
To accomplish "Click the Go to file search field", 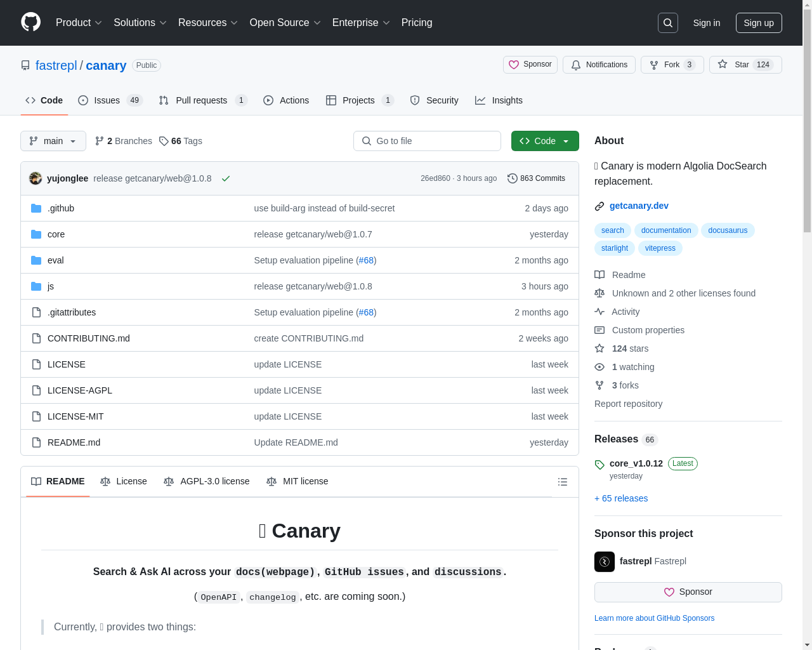I will [427, 141].
